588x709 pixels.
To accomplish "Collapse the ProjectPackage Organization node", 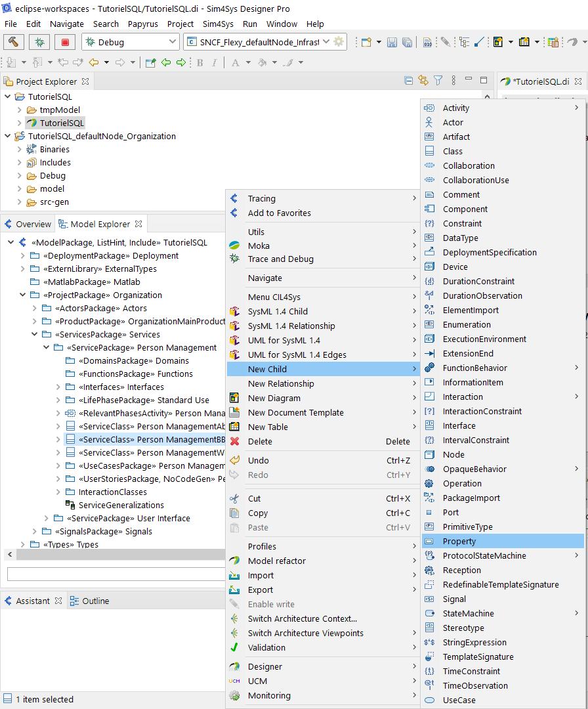I will tap(22, 295).
